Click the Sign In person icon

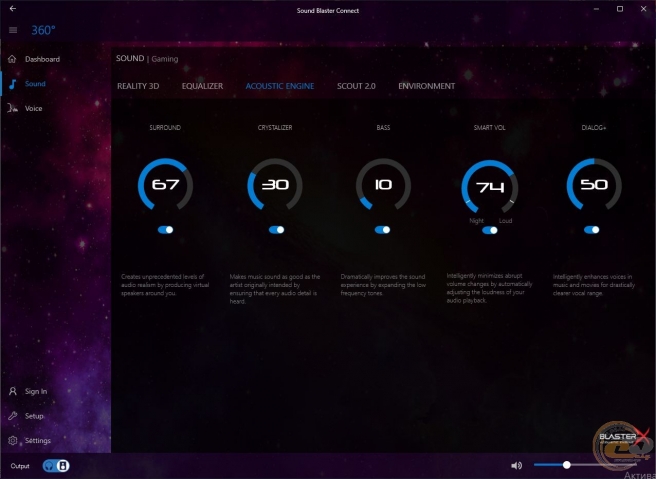coord(13,391)
